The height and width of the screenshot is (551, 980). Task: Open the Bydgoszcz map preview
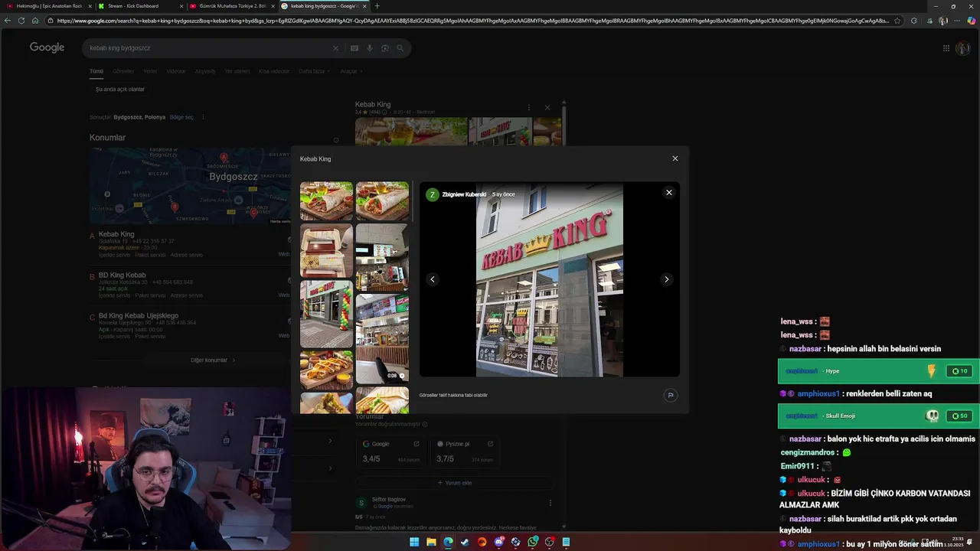click(190, 186)
